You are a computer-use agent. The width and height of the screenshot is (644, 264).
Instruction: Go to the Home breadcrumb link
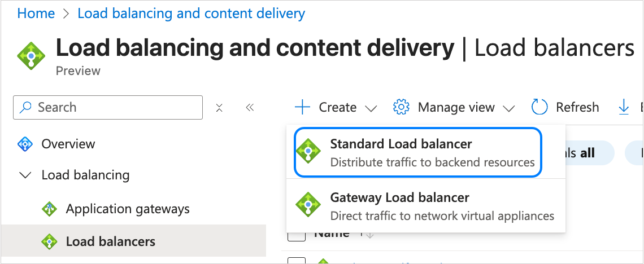click(36, 13)
